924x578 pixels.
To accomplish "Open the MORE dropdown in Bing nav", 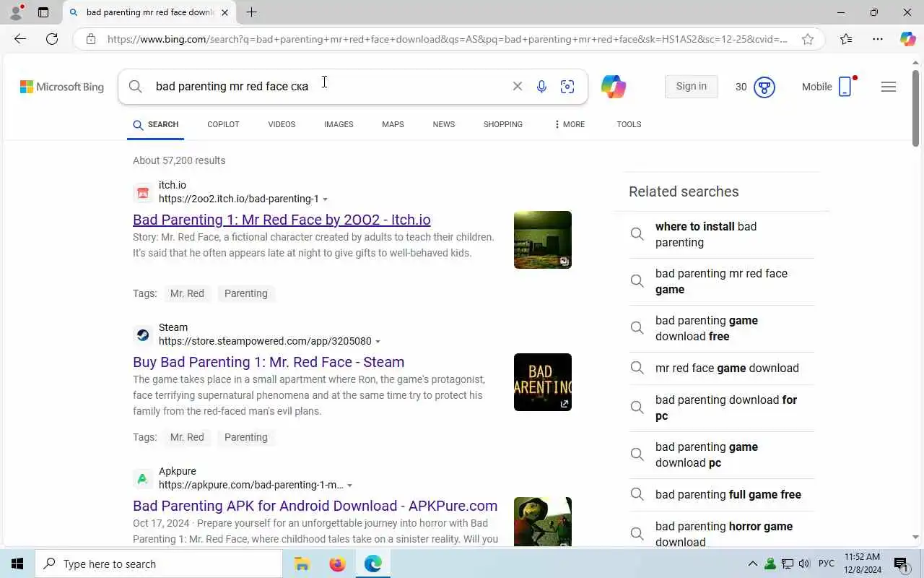I will coord(570,124).
